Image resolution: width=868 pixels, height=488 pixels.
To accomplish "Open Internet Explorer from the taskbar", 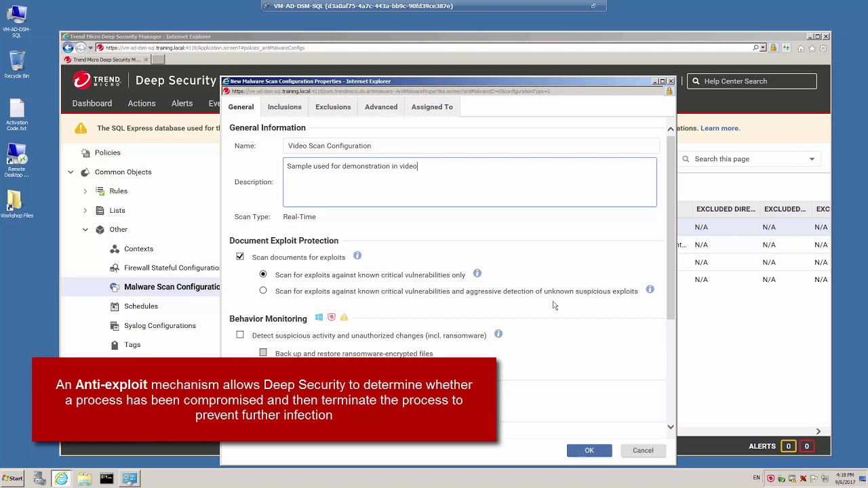I will pyautogui.click(x=61, y=479).
